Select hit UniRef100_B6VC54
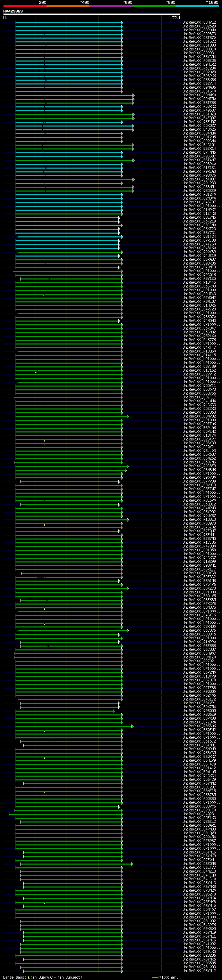 point(199,57)
